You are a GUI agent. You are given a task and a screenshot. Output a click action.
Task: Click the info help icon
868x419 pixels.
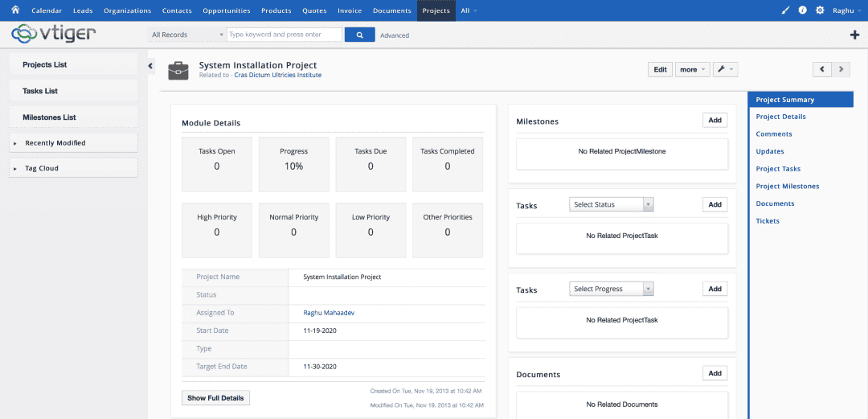click(x=802, y=10)
